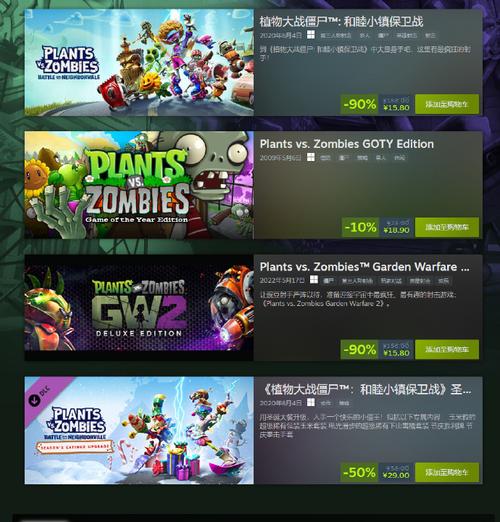Click the Windows platform icon for Garden Warfare 2
Viewport: 500px width, 522px height.
(x=314, y=279)
